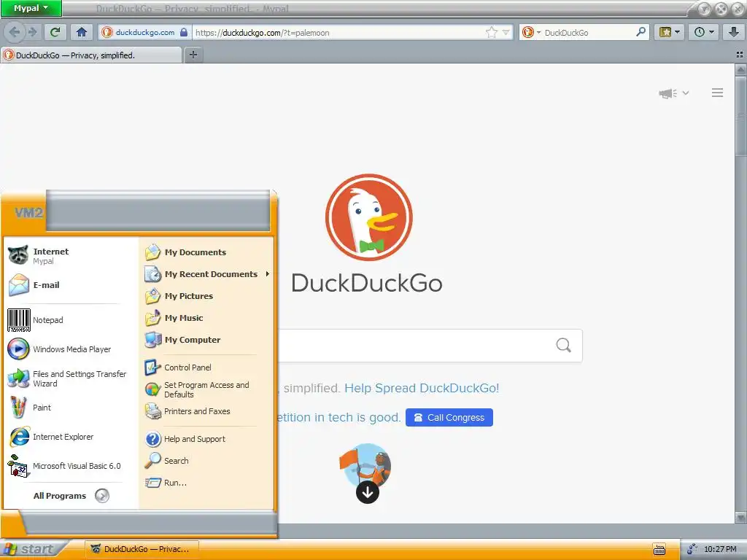
Task: Open the browser home page icon
Action: 82,32
